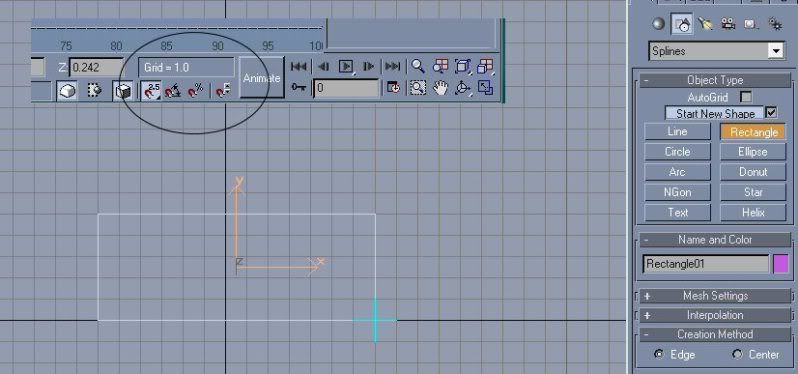Expand the Mesh Settings rollout
Image resolution: width=798 pixels, height=374 pixels.
click(x=715, y=296)
